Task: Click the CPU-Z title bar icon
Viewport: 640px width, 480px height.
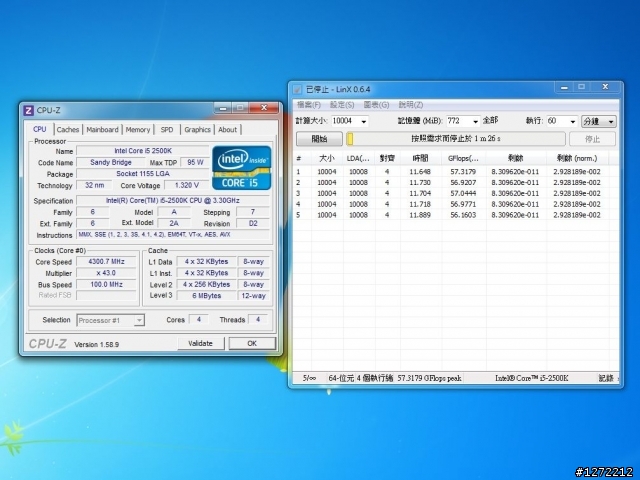Action: pyautogui.click(x=29, y=110)
